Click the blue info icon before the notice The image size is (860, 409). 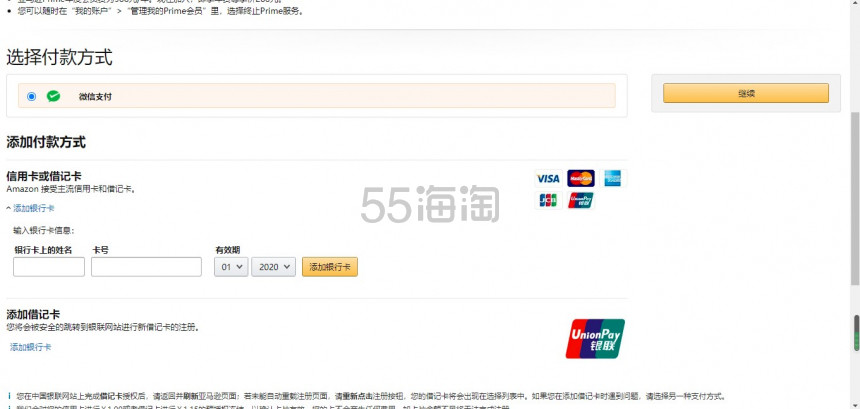coord(9,395)
